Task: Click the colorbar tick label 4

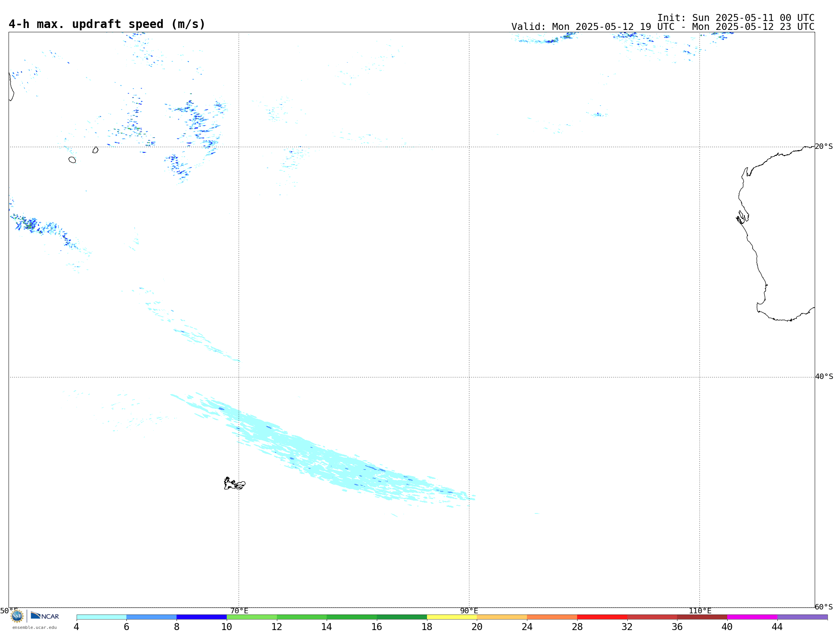Action: point(76,627)
